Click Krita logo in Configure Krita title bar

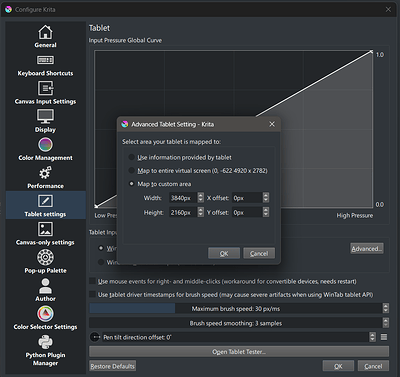9,9
